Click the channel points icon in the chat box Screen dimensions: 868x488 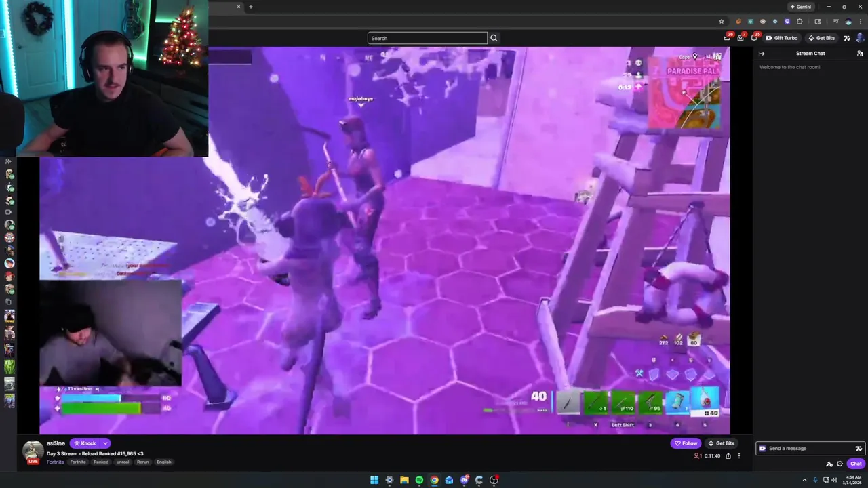762,448
